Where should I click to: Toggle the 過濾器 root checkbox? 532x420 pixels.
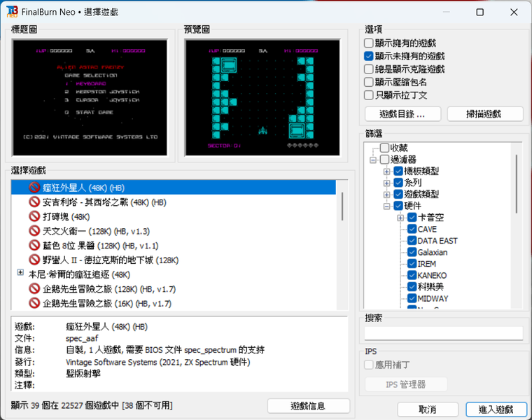click(x=384, y=160)
